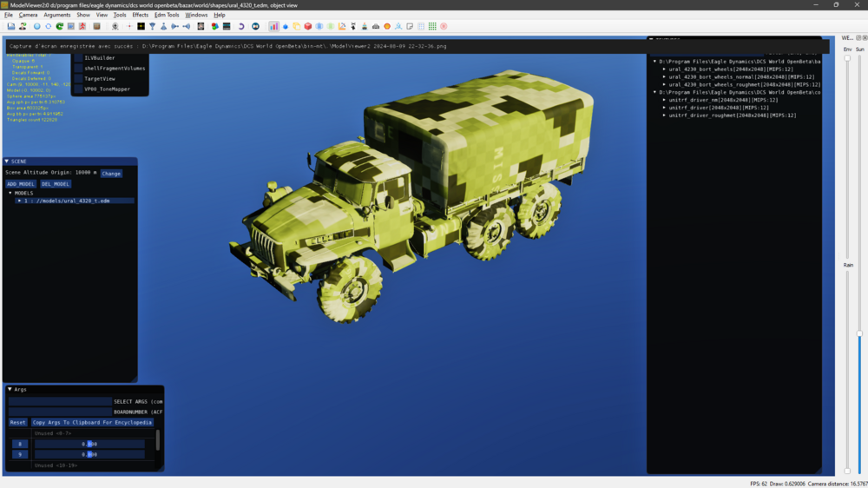Click the Args panel vertical scrollbar
Screen dimensions: 868x488
(x=158, y=440)
